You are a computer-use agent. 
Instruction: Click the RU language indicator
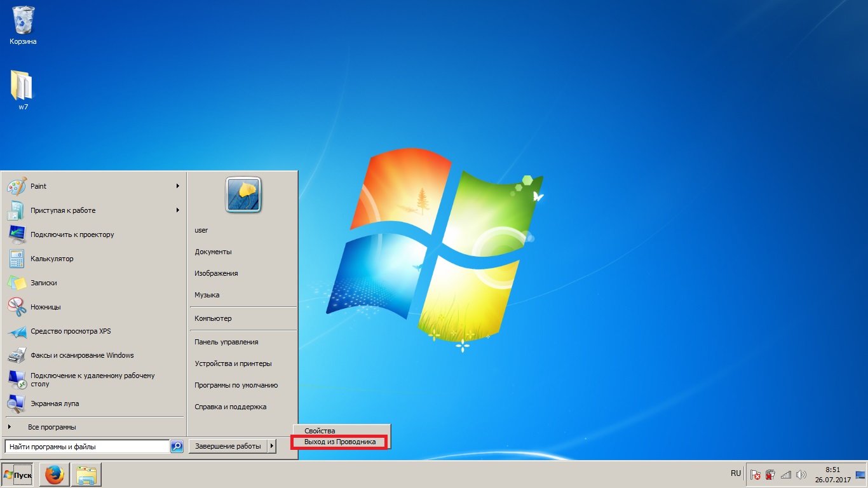click(736, 474)
